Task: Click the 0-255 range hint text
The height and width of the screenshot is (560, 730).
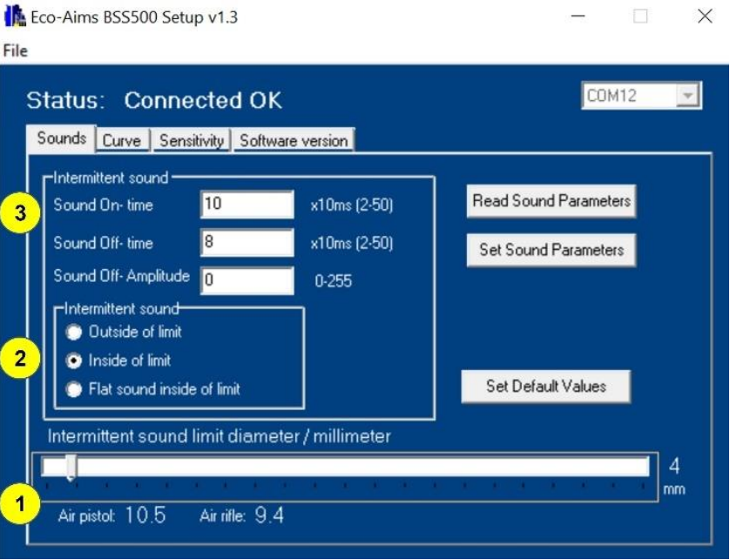Action: coord(334,281)
